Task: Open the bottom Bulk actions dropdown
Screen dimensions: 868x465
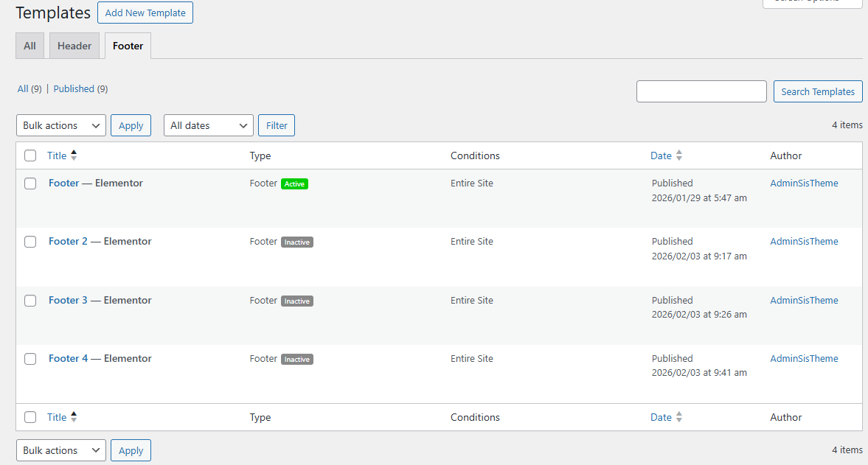Action: (x=60, y=450)
